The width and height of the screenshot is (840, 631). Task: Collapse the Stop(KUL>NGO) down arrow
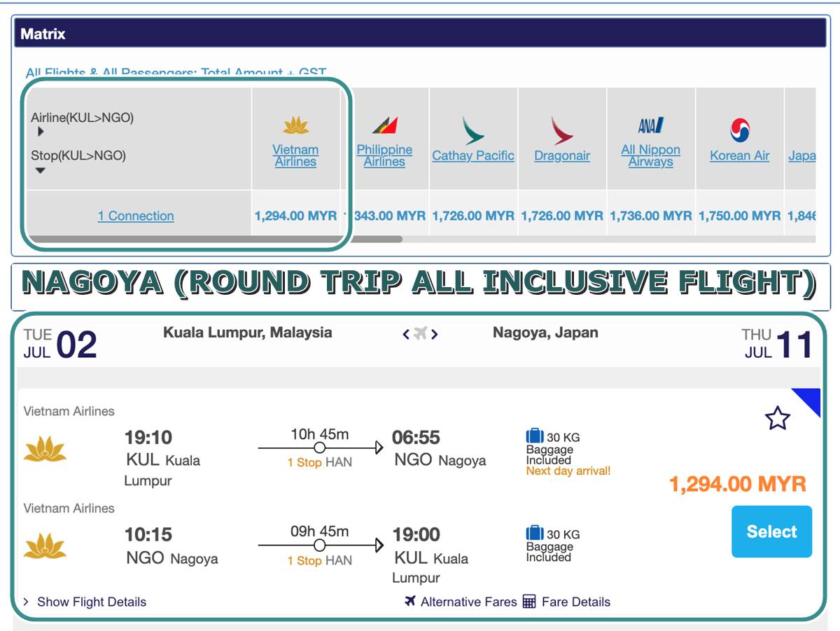point(41,170)
